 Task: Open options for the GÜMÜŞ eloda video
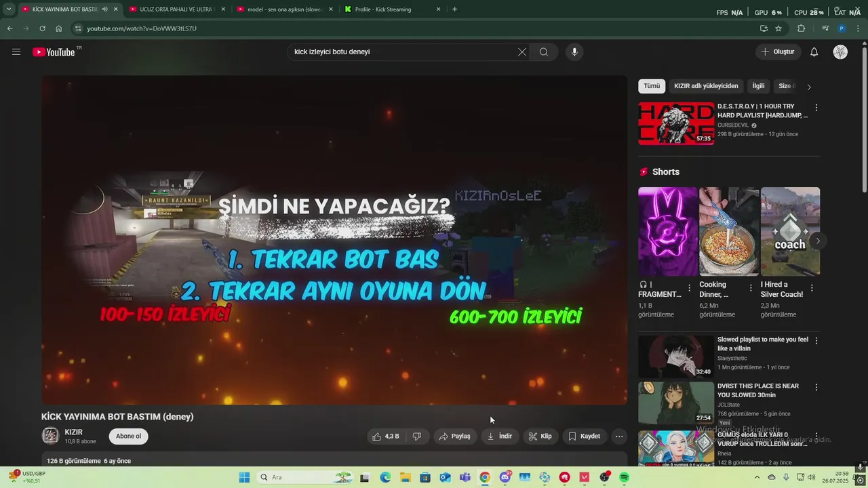tap(816, 436)
